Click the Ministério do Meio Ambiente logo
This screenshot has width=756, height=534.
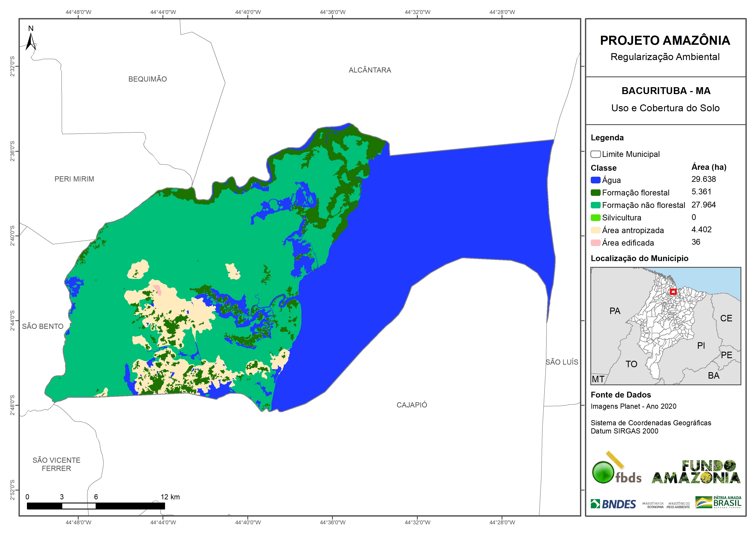(678, 505)
